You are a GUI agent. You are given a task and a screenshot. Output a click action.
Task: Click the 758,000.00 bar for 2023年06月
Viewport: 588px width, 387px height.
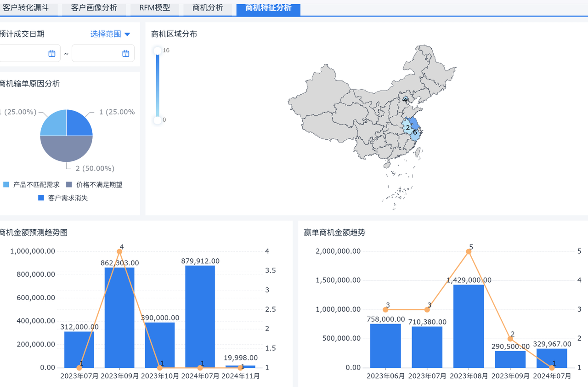pos(385,346)
